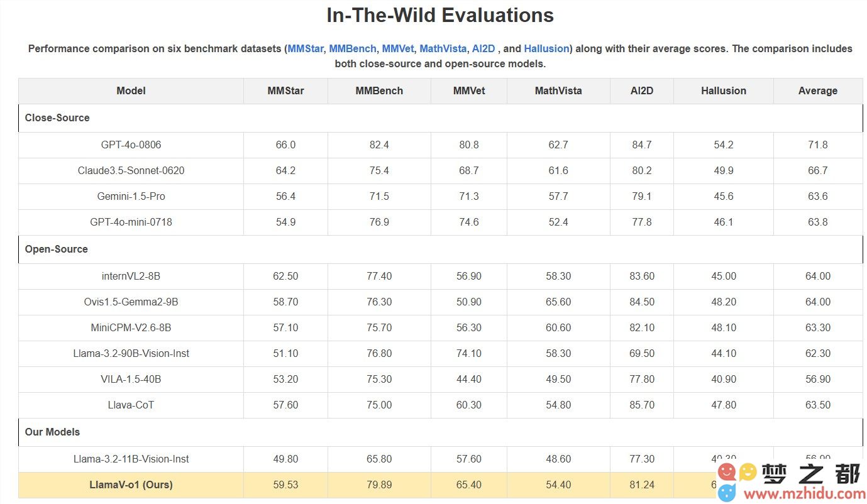Viewport: 867px width, 504px height.
Task: Select MiniCPM-V2.6-8B average 63.30
Action: pyautogui.click(x=818, y=327)
